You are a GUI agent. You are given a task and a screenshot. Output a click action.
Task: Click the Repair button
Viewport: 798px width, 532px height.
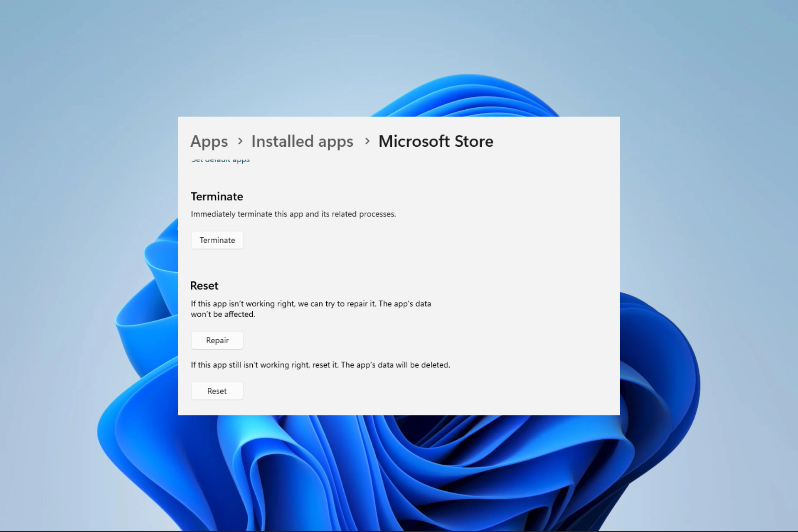coord(217,340)
